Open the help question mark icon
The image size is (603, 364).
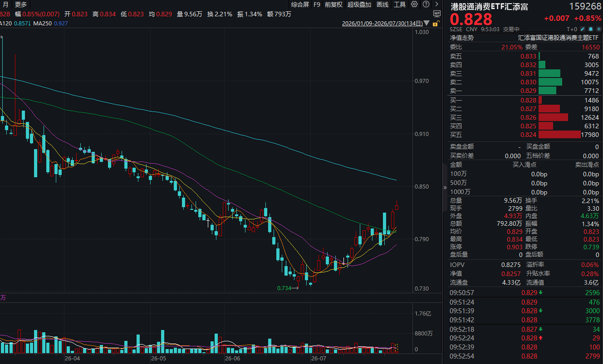(426, 4)
